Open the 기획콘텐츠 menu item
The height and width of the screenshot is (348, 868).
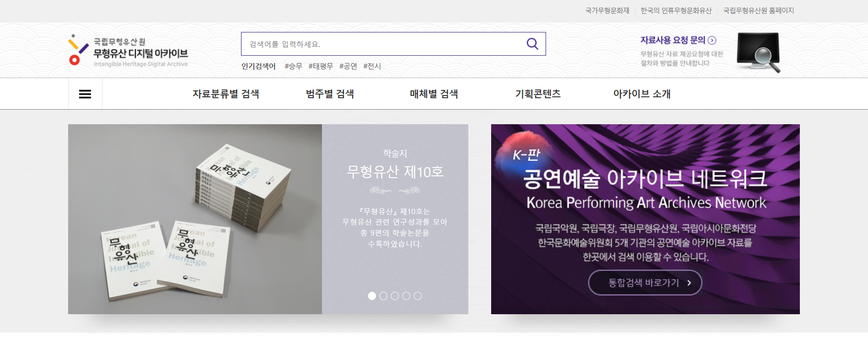coord(538,94)
